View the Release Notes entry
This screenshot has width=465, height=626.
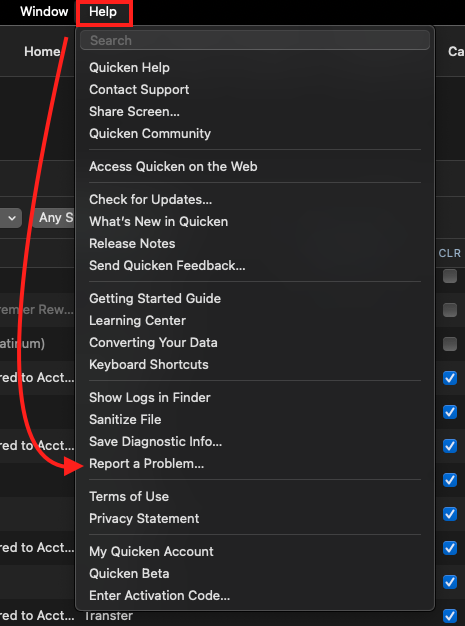tap(132, 243)
